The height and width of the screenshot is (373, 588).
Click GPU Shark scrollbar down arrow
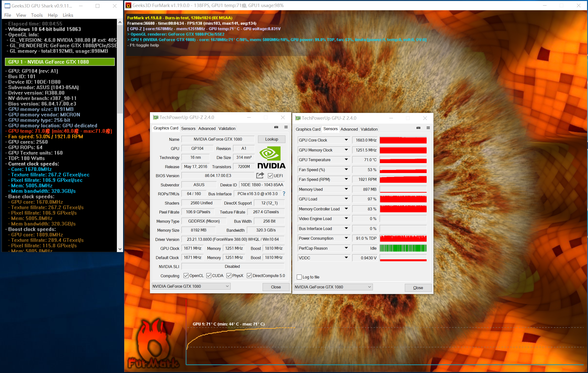click(x=120, y=249)
